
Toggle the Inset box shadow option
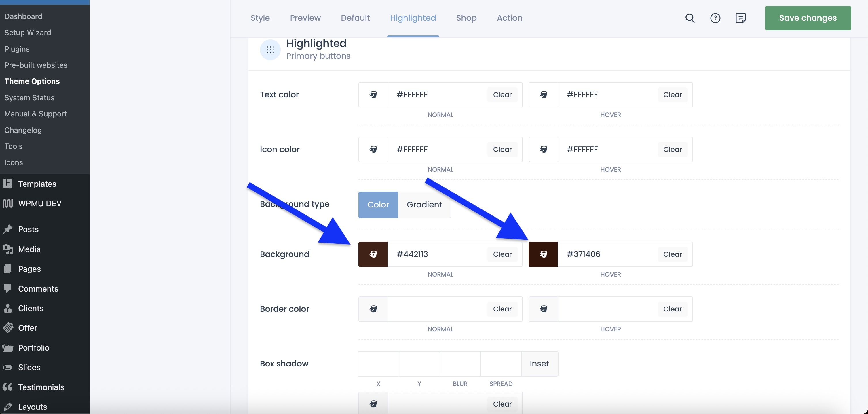(x=539, y=363)
